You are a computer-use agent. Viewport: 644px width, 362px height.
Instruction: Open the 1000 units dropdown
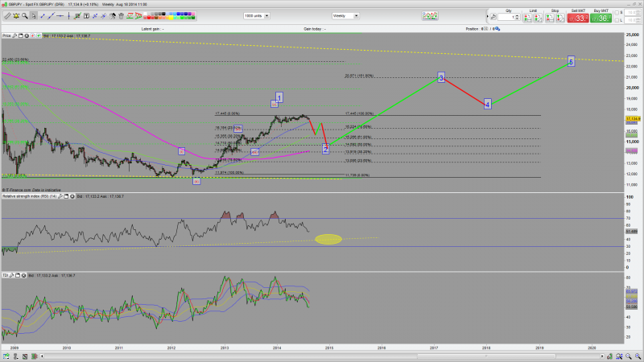(266, 15)
